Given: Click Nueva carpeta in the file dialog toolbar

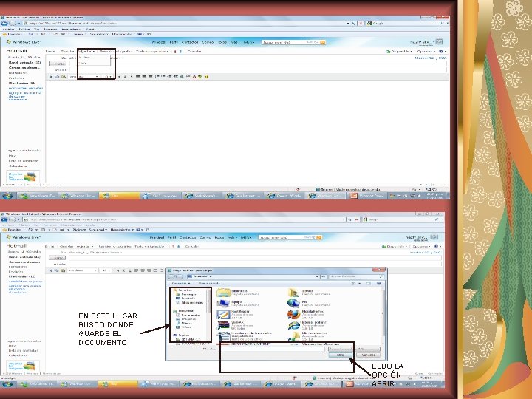Looking at the screenshot, I should tap(209, 283).
